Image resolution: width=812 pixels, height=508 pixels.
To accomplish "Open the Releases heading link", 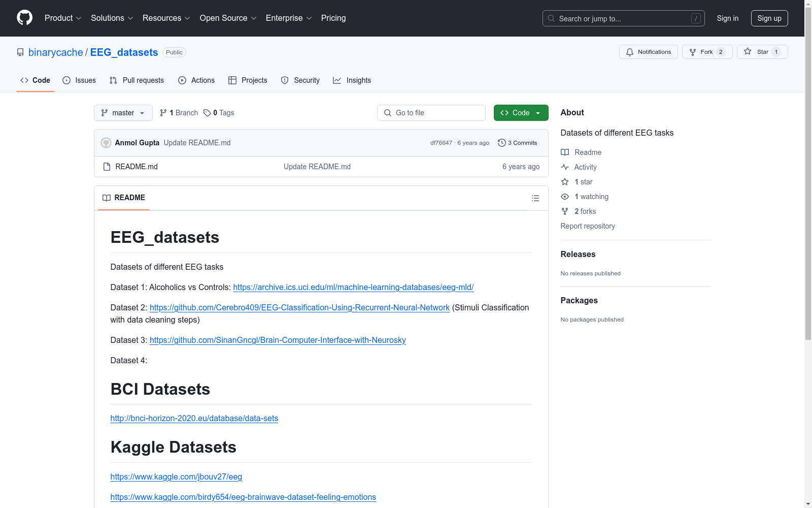I will (578, 254).
